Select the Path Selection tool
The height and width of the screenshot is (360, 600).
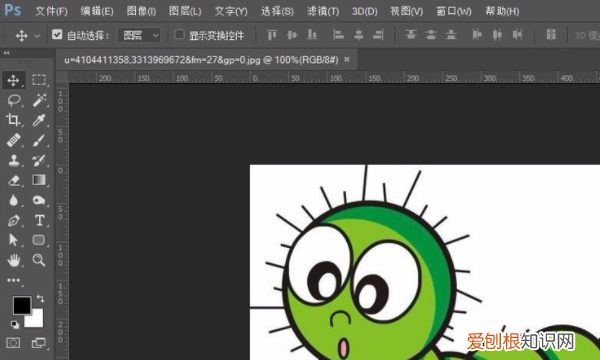13,240
